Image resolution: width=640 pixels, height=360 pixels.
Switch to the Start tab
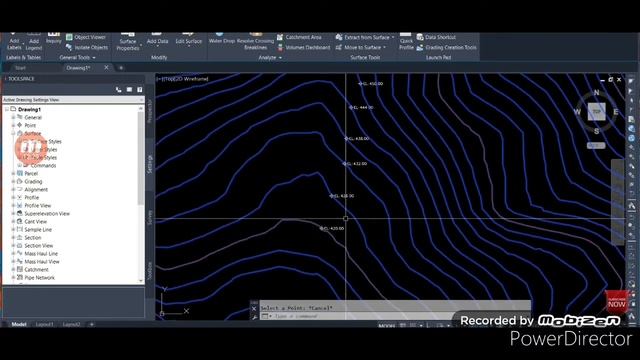click(20, 68)
